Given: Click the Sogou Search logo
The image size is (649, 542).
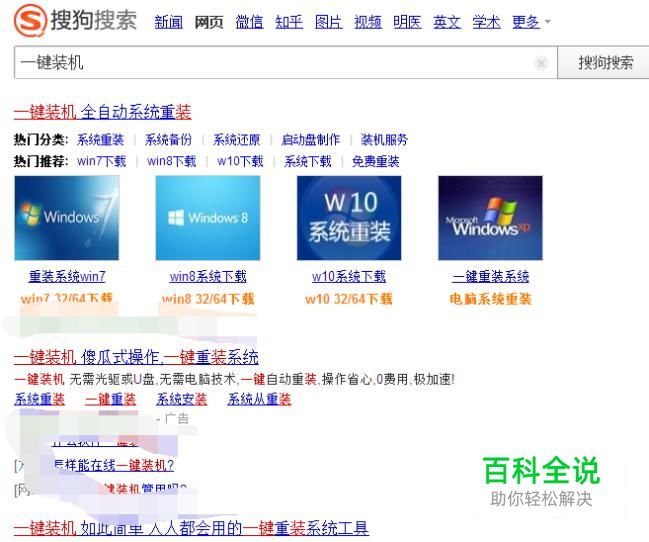Looking at the screenshot, I should point(75,20).
